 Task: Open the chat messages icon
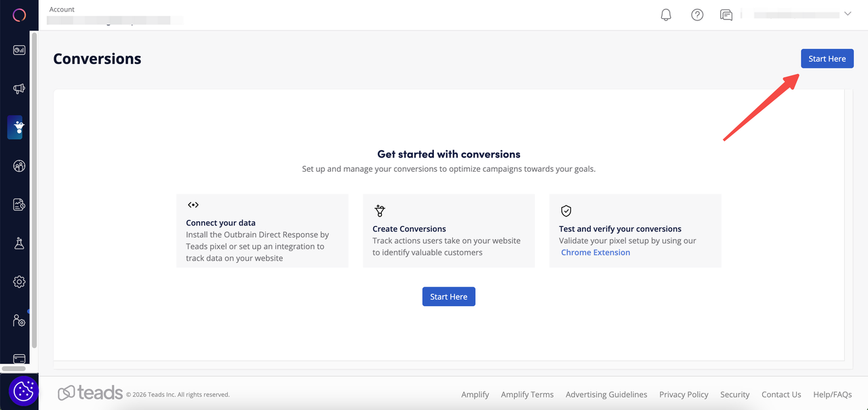click(726, 15)
